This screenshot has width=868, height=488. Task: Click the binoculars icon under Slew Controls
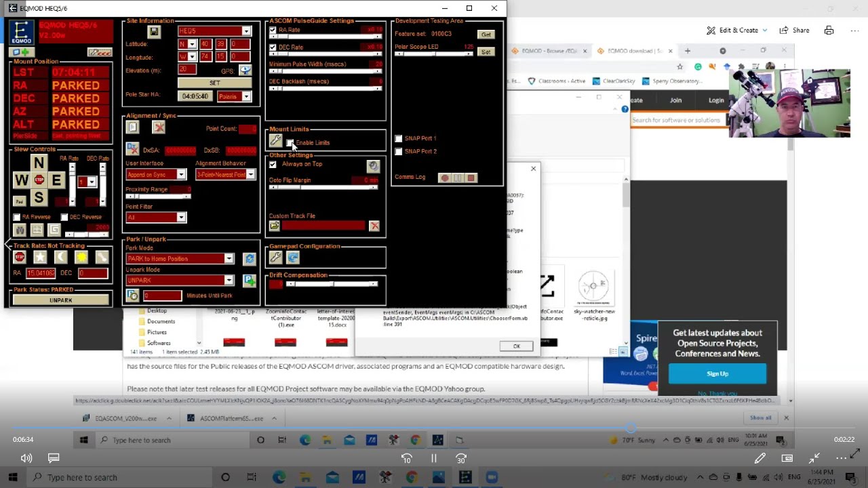(20, 230)
